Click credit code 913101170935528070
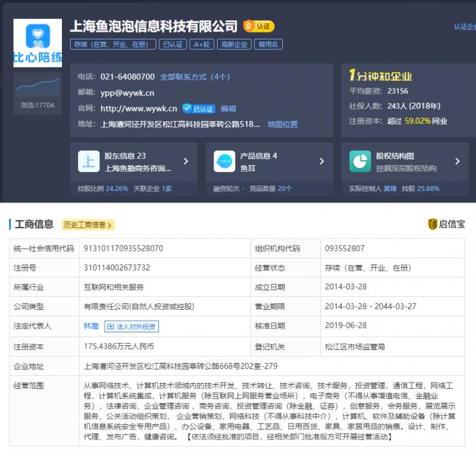 (124, 249)
